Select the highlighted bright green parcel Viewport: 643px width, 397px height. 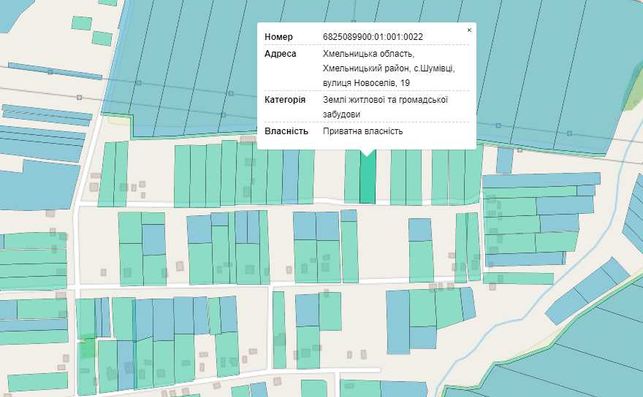pos(368,178)
